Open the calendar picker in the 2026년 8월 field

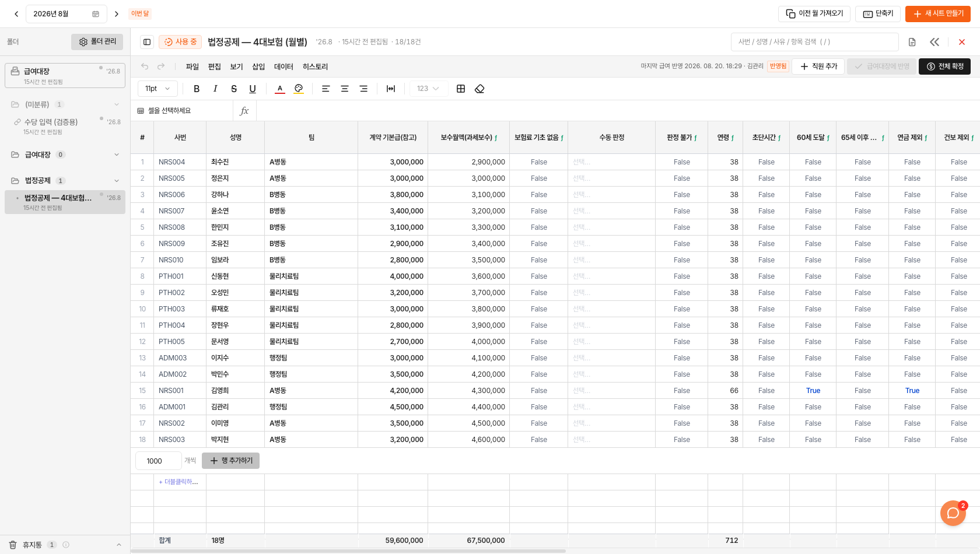click(x=96, y=14)
